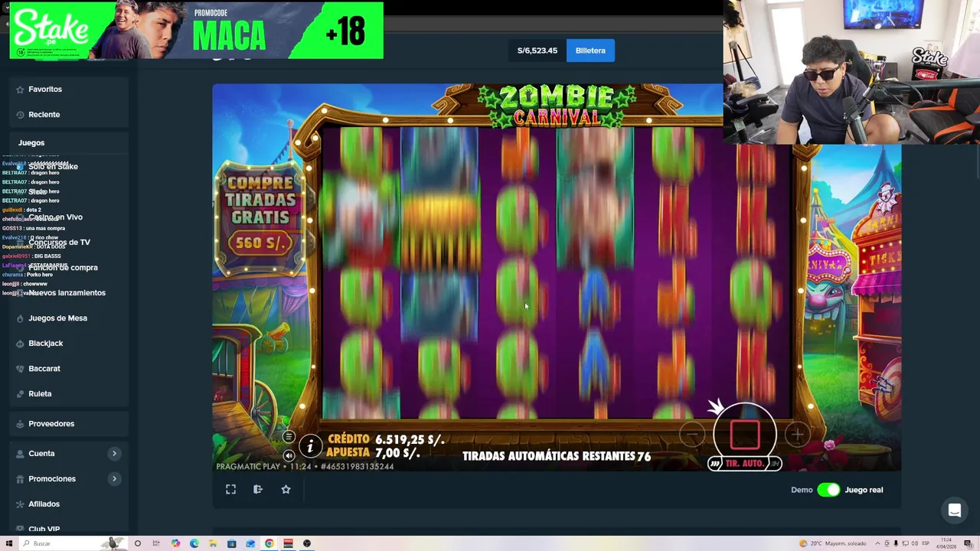This screenshot has width=980, height=551.
Task: Mute the Zombie Carnival game sound
Action: pyautogui.click(x=289, y=455)
